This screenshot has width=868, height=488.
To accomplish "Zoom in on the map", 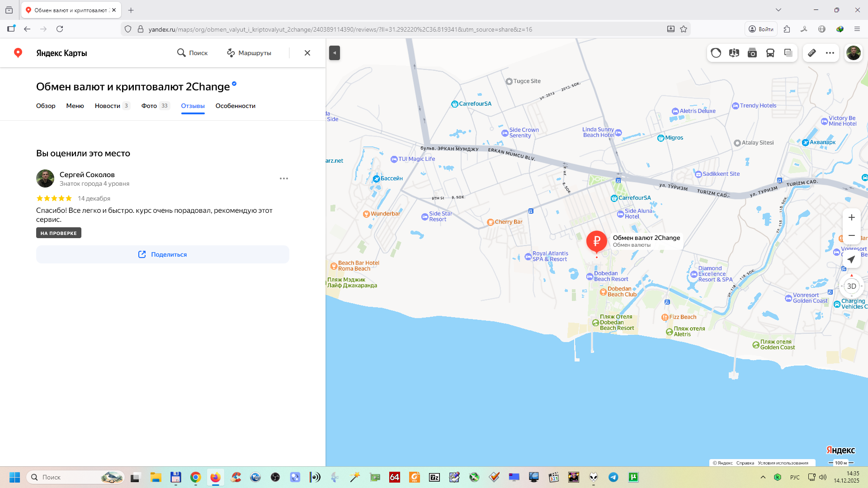I will pos(851,217).
